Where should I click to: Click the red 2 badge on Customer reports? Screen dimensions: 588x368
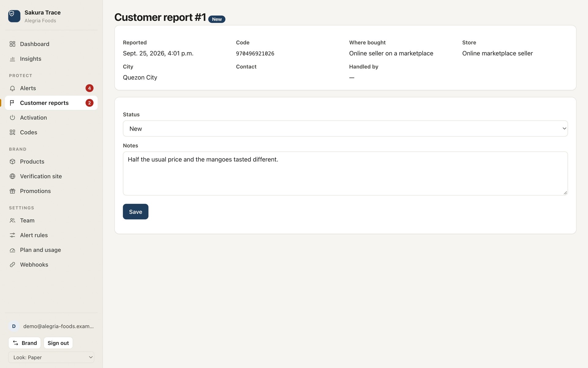click(89, 103)
